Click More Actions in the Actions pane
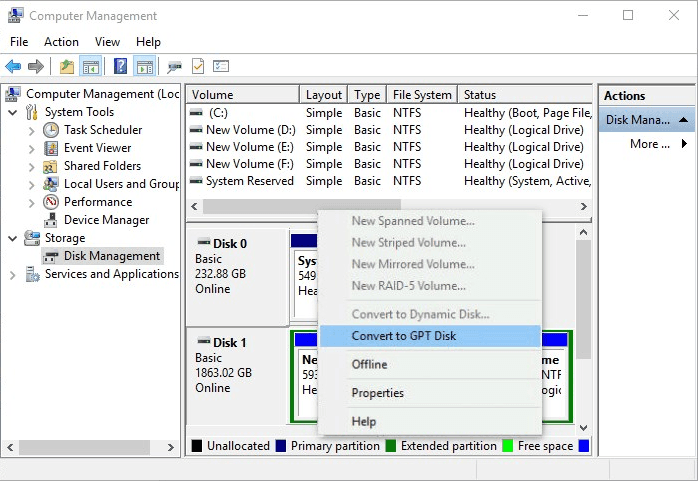This screenshot has width=700, height=481. [650, 144]
